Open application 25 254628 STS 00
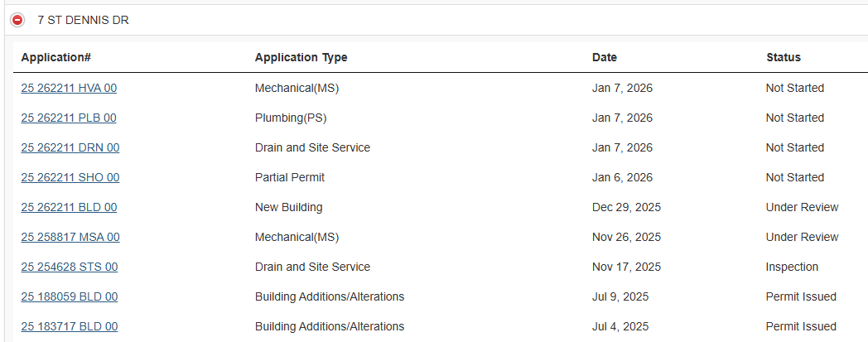The width and height of the screenshot is (868, 342). click(x=70, y=267)
